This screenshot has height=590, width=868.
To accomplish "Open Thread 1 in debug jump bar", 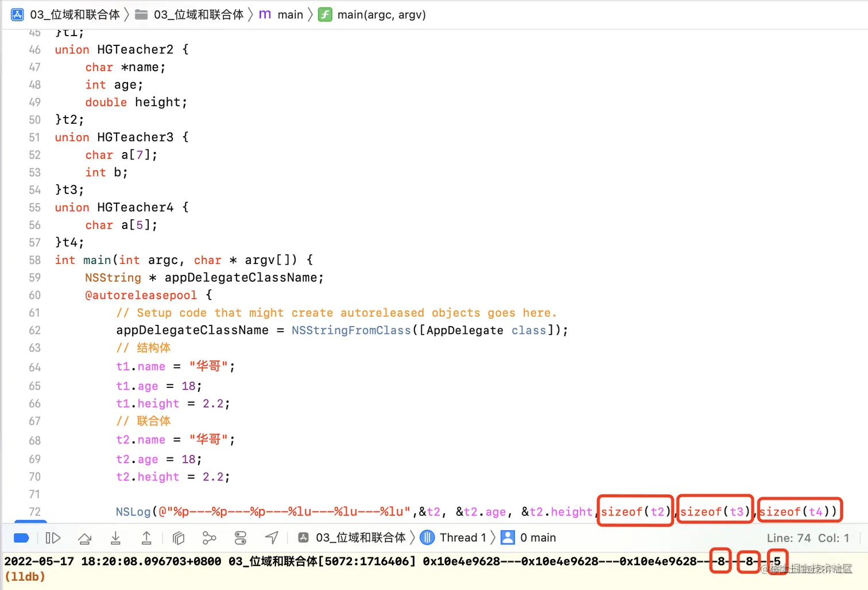I will [x=463, y=538].
